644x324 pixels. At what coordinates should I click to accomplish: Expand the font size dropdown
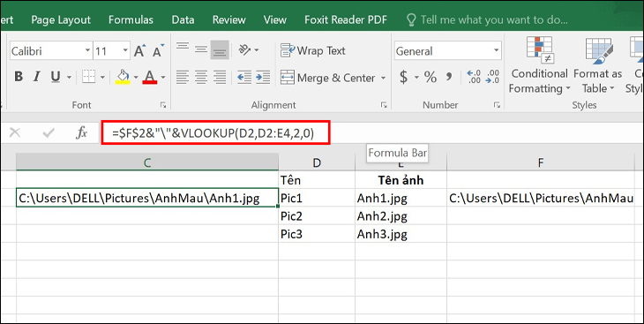tap(125, 51)
